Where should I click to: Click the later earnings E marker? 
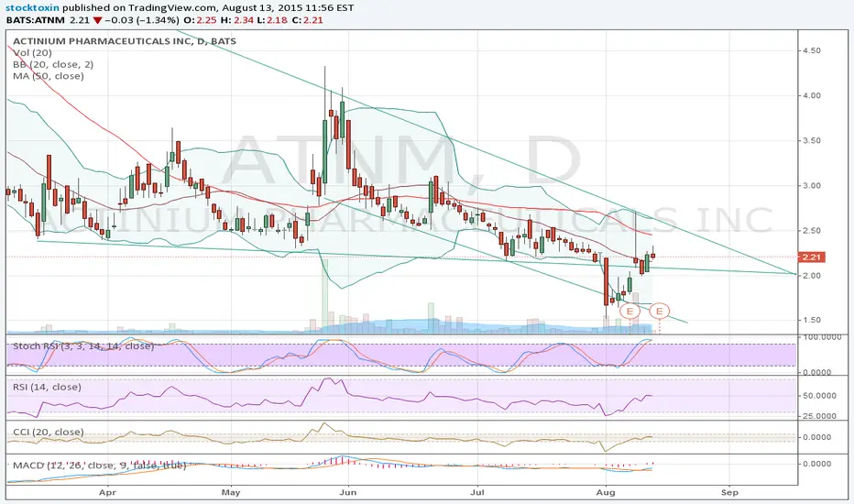(x=660, y=312)
